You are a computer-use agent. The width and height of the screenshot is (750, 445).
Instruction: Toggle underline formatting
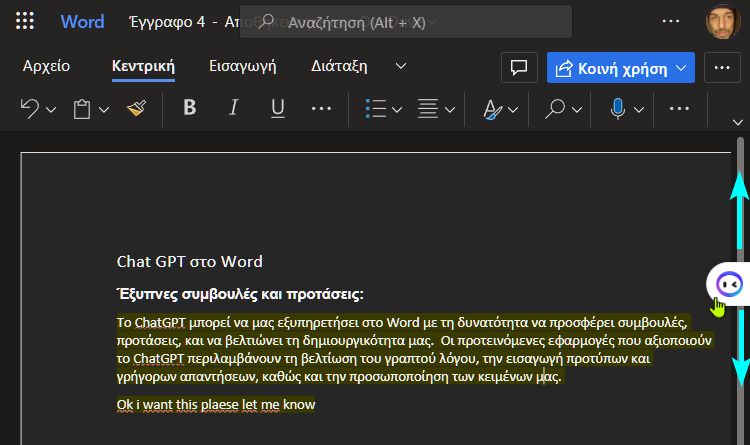click(x=277, y=108)
